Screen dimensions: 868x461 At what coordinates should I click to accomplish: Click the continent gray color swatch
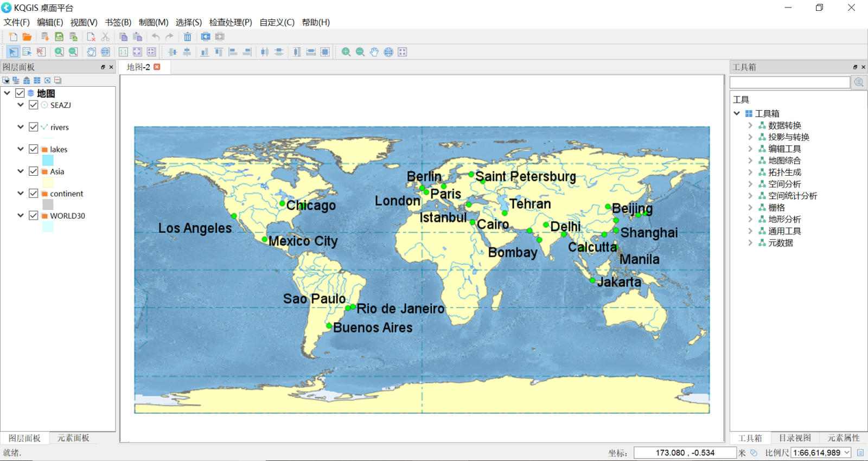click(x=48, y=204)
